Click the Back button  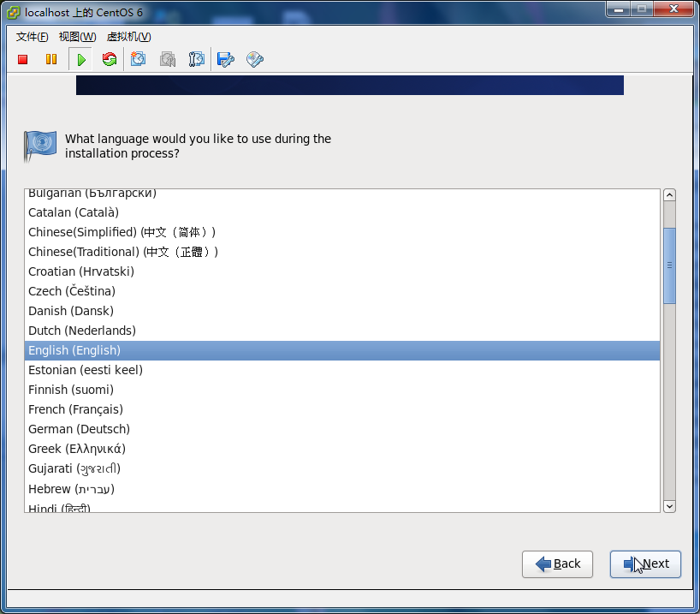tap(557, 563)
